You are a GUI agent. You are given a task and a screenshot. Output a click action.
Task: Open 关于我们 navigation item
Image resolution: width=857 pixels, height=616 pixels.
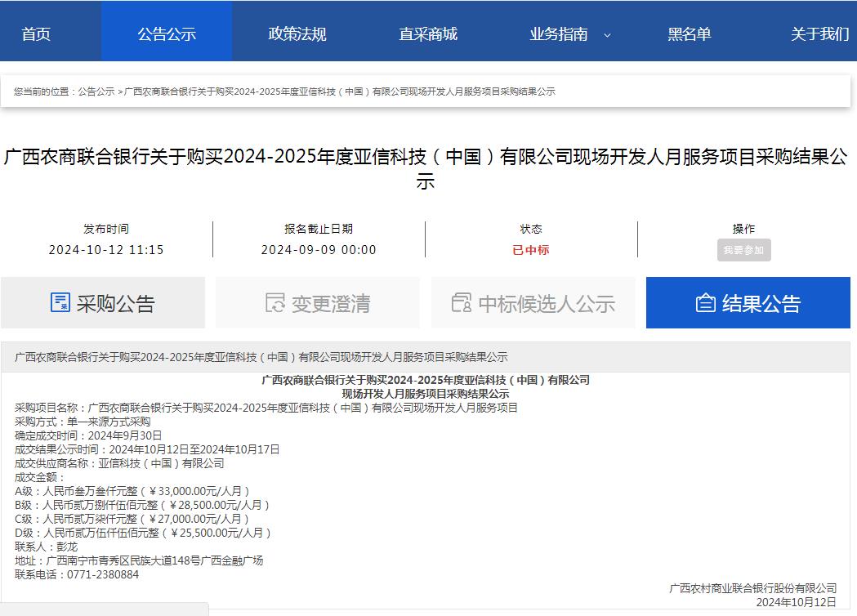(x=820, y=33)
